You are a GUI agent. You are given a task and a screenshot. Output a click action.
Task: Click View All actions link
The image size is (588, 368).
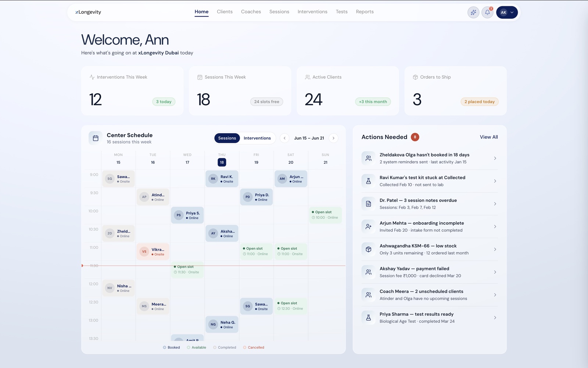[x=489, y=137]
